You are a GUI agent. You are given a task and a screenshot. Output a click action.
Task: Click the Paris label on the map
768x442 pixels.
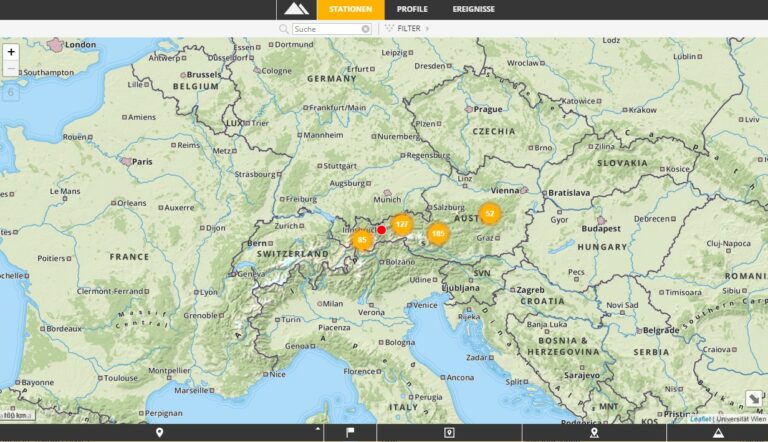[x=142, y=162]
